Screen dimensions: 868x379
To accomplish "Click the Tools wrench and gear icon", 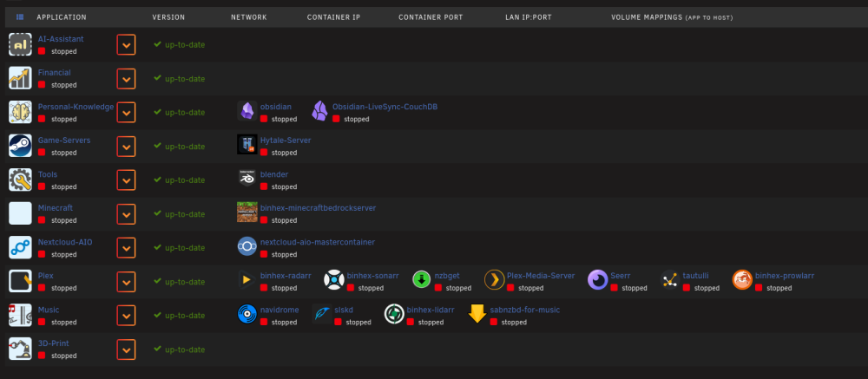I will (x=20, y=180).
